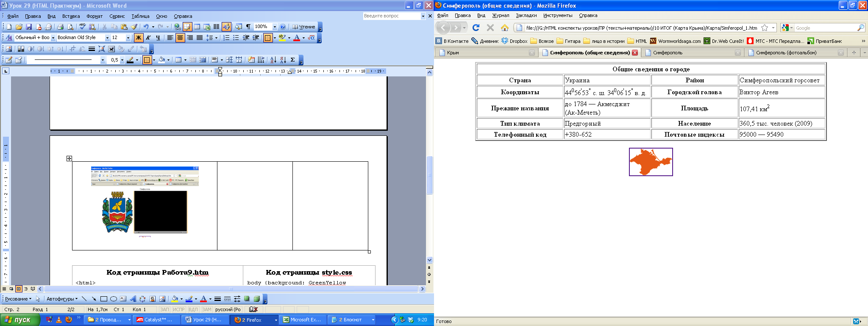Click the AutoSum sigma icon
Viewport: 868px width, 326px height.
point(292,60)
